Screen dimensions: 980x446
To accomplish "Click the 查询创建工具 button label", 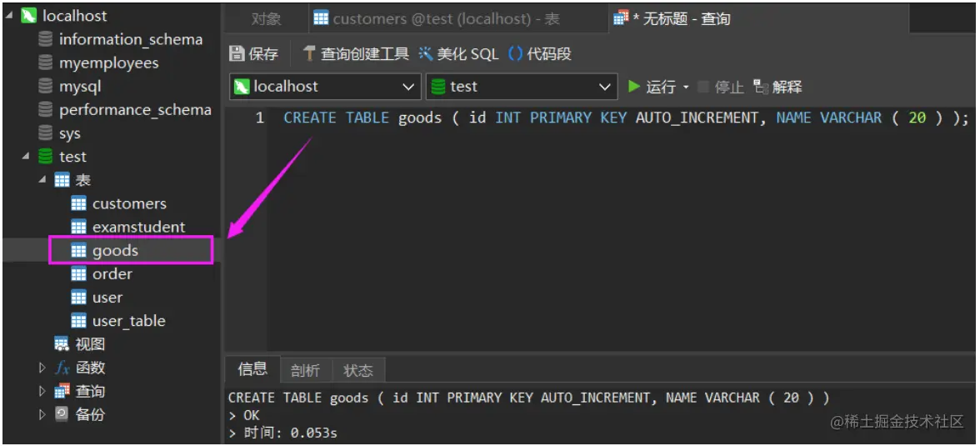I will 364,54.
